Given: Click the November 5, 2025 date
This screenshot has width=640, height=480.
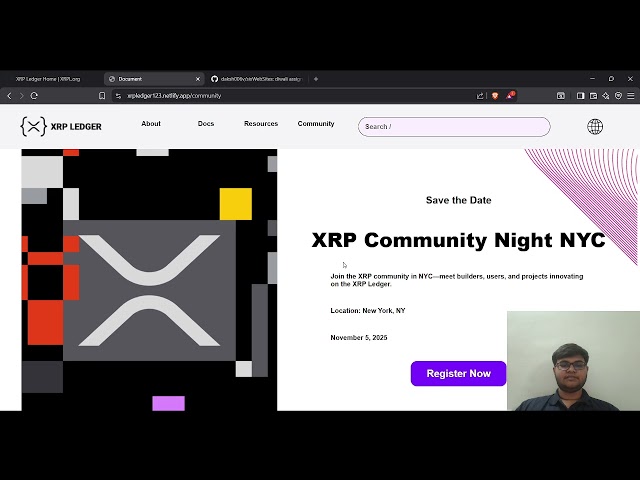Looking at the screenshot, I should pos(359,338).
